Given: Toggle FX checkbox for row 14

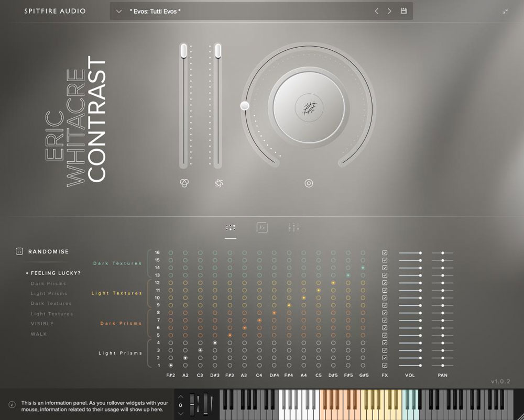Looking at the screenshot, I should coord(385,268).
